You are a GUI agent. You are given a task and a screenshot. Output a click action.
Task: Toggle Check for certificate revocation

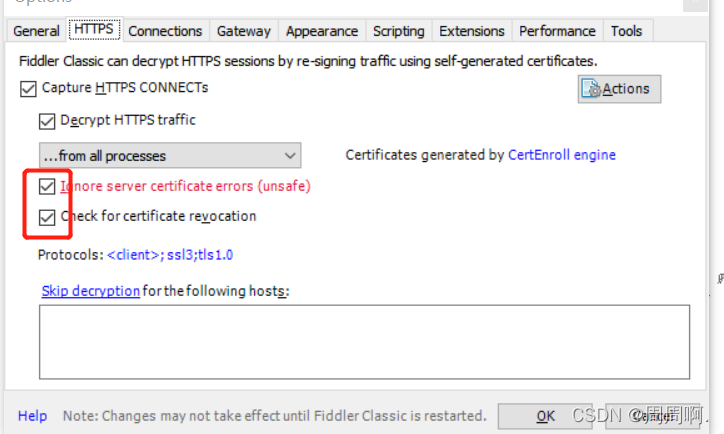[x=47, y=217]
